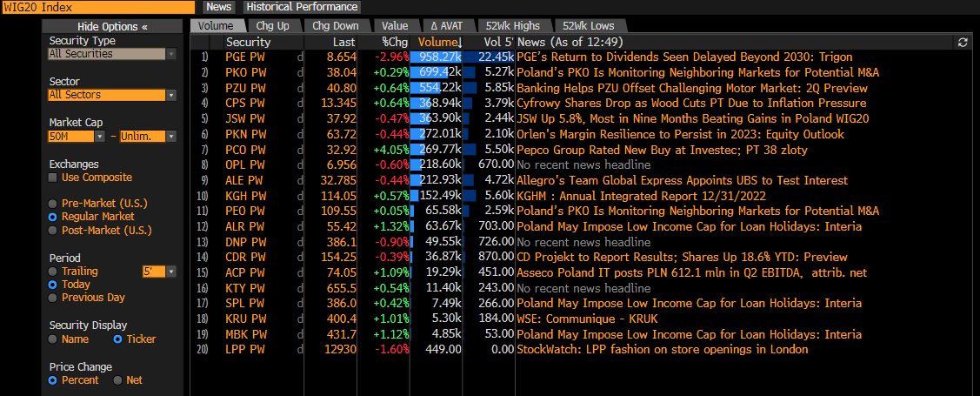Click the News button at top
Image resolution: width=980 pixels, height=396 pixels.
point(219,7)
